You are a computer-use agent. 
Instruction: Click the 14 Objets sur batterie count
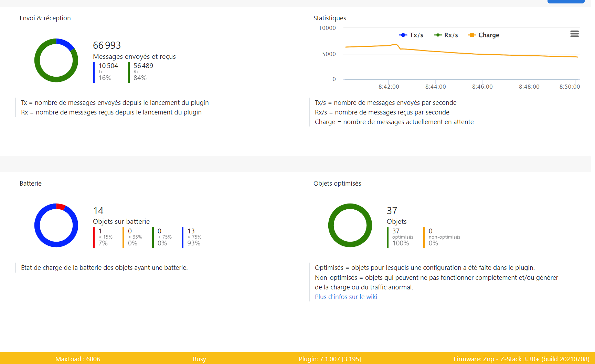pyautogui.click(x=98, y=211)
